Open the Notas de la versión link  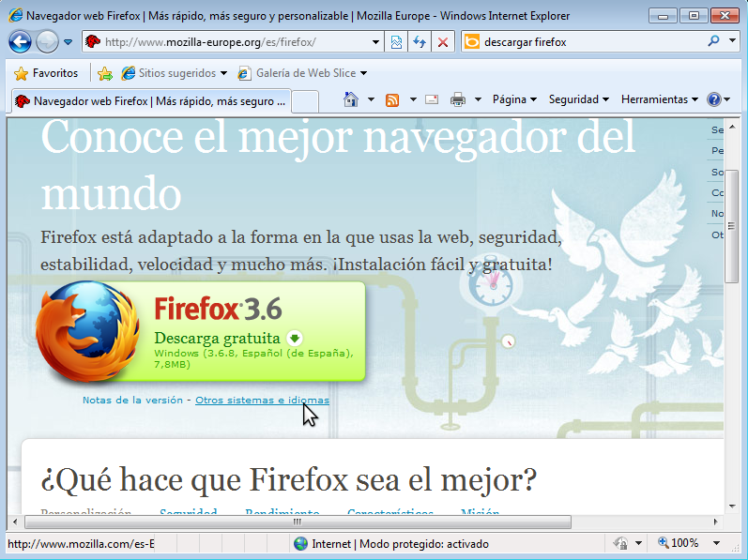[x=132, y=401]
